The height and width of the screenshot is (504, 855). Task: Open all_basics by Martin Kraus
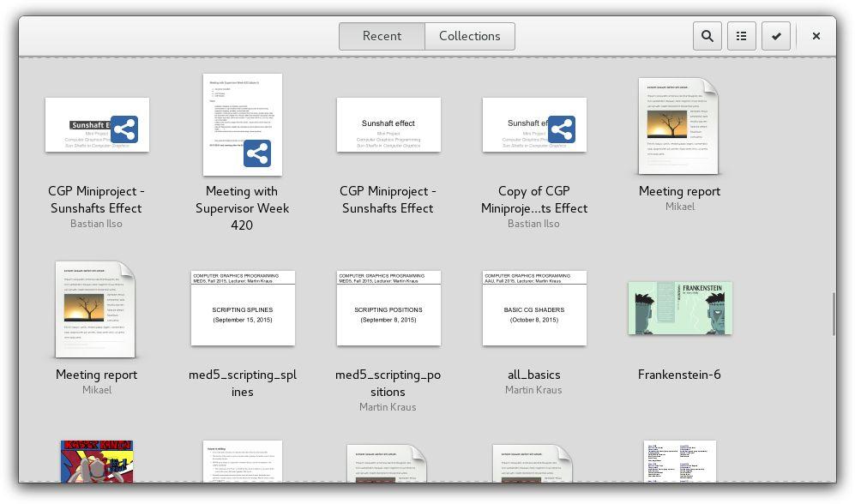pyautogui.click(x=534, y=308)
